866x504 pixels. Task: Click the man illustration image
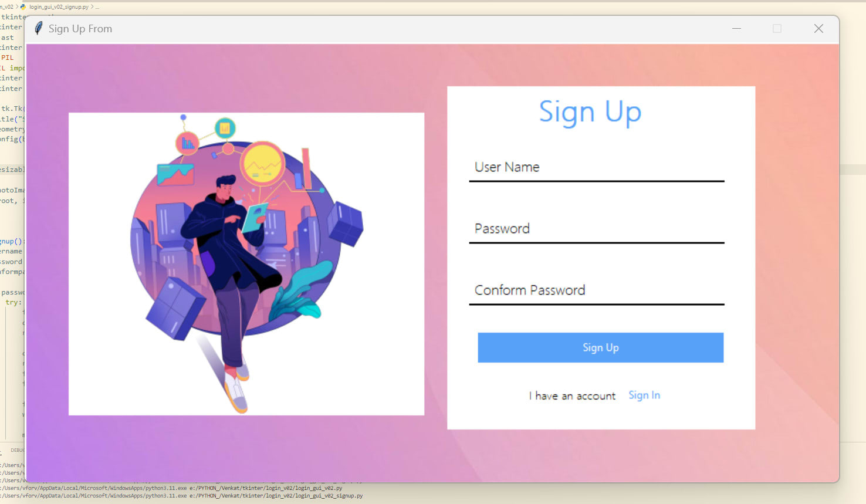(246, 264)
